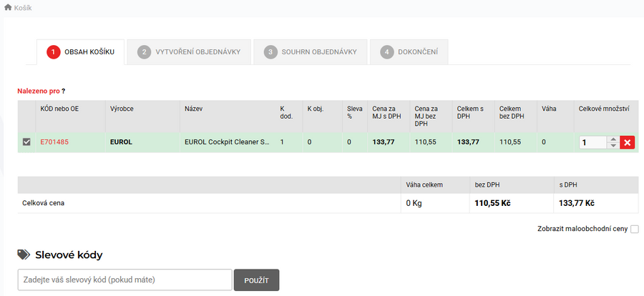
Task: Remove item with red X button
Action: coord(628,142)
